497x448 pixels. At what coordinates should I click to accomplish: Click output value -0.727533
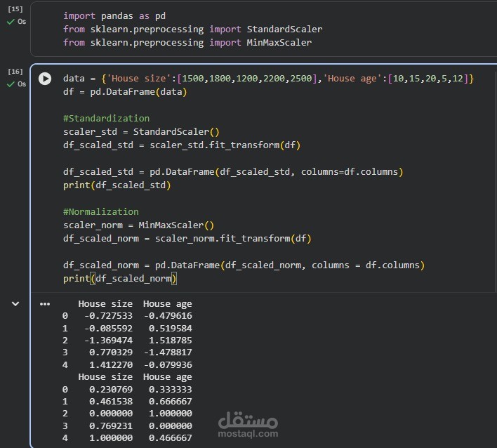[x=108, y=316]
